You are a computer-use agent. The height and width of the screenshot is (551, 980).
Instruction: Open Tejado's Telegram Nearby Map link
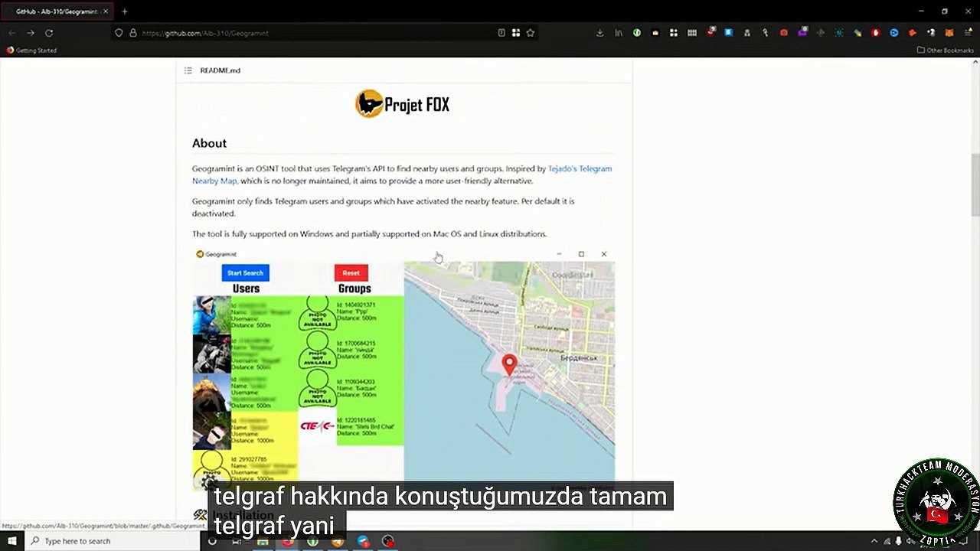pyautogui.click(x=402, y=174)
